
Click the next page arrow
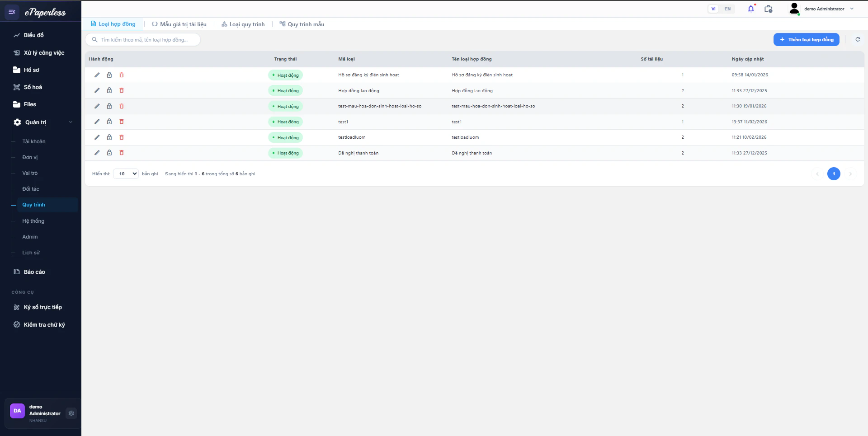[850, 173]
